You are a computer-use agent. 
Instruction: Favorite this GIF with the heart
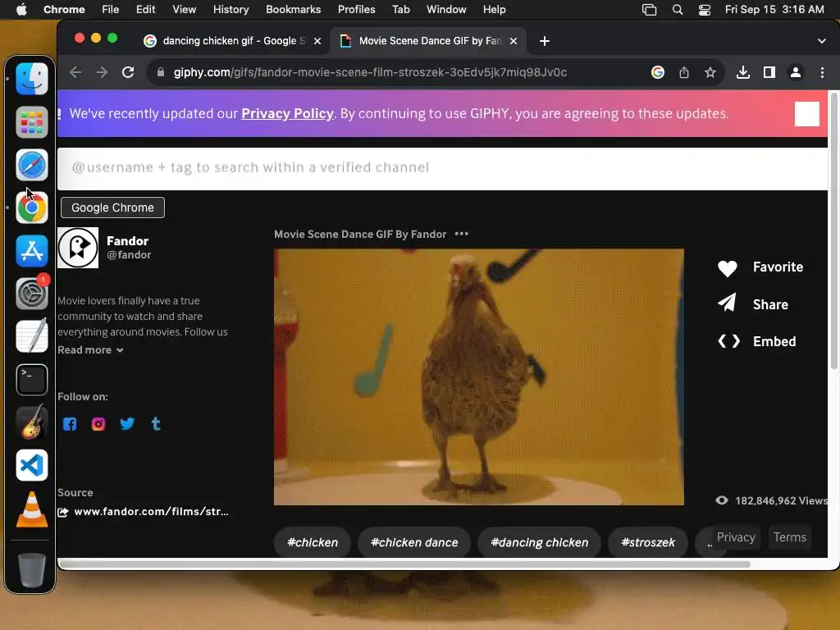(x=728, y=267)
